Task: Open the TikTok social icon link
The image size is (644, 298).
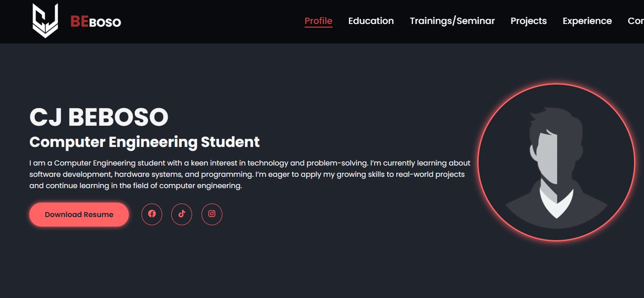Action: coord(182,214)
